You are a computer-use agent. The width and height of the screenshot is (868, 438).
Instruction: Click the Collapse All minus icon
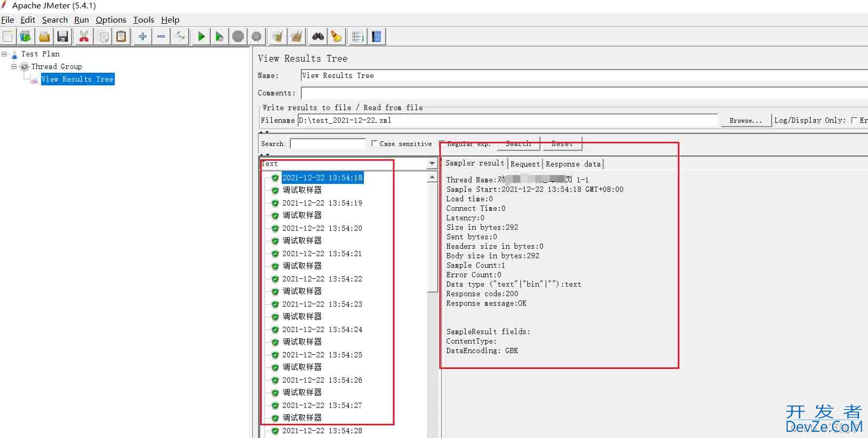click(161, 36)
